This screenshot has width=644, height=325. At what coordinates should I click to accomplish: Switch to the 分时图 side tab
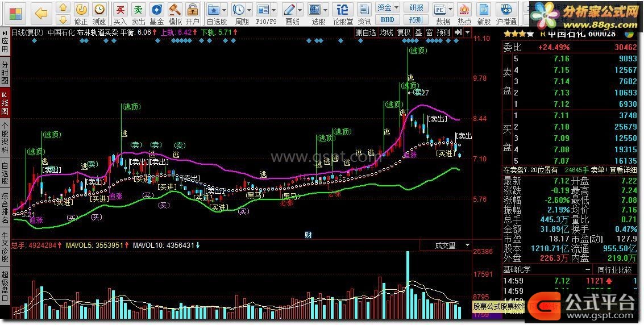click(5, 72)
